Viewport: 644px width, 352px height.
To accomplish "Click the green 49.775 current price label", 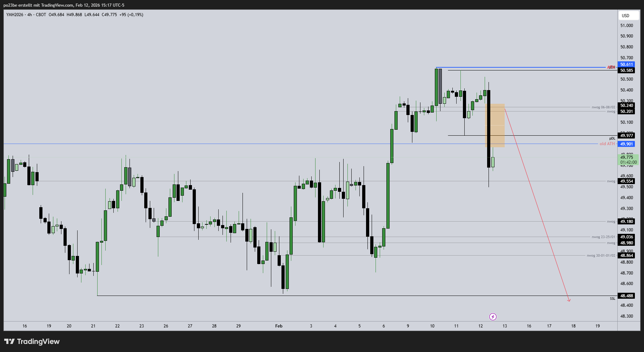I will (628, 160).
